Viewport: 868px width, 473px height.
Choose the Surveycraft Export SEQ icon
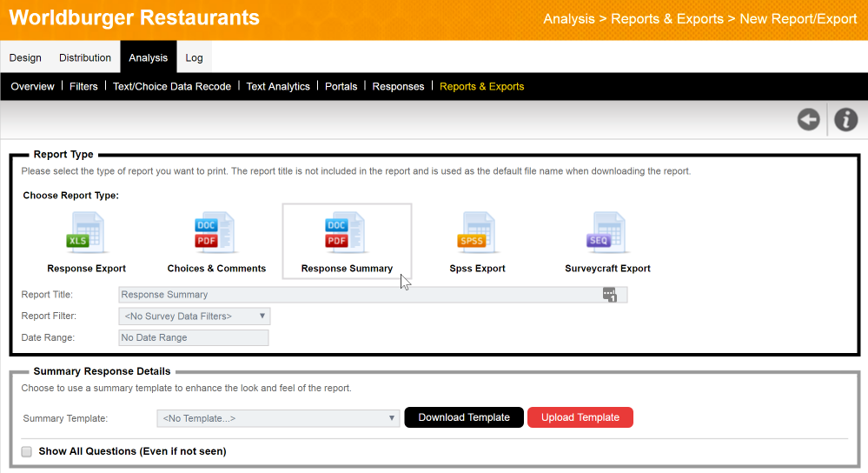coord(607,233)
